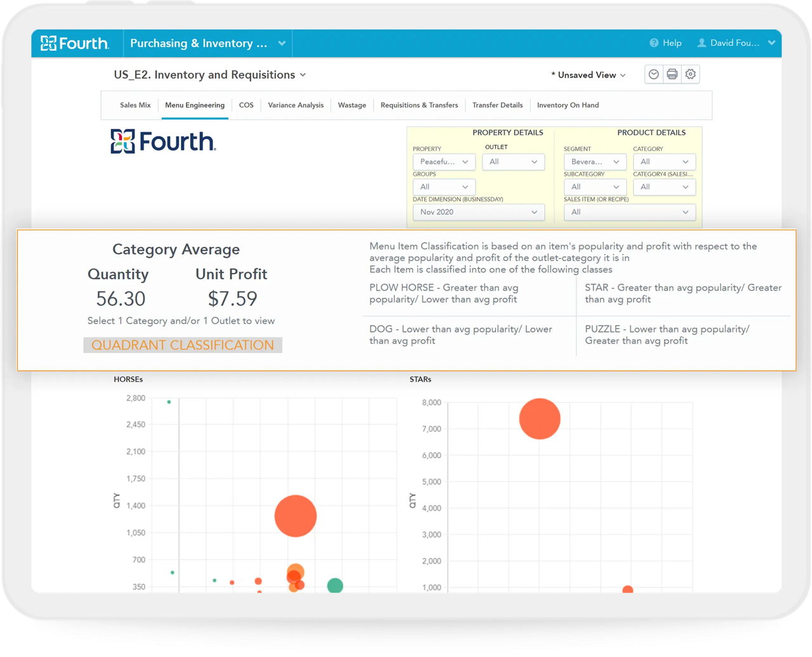812x657 pixels.
Task: Open the Unsaved View selector
Action: (x=589, y=75)
